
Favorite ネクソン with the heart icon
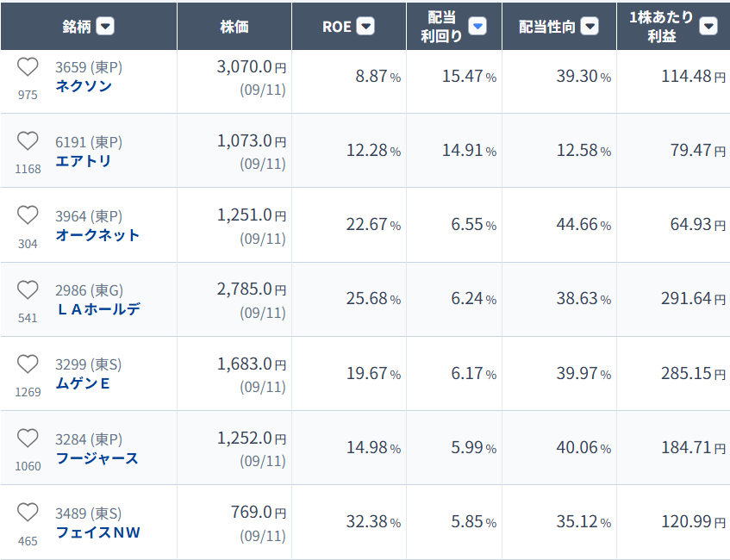click(x=28, y=67)
